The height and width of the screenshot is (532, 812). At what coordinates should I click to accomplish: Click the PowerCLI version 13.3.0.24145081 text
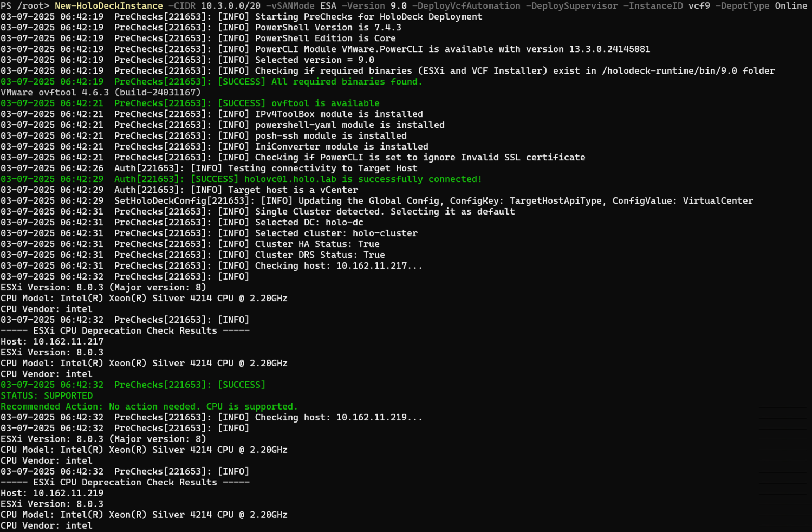point(609,49)
